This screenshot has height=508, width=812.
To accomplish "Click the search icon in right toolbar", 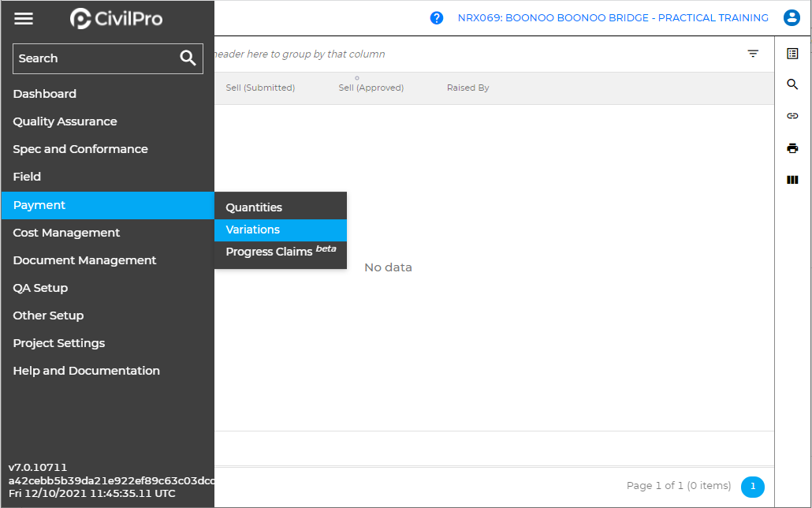I will pyautogui.click(x=792, y=84).
